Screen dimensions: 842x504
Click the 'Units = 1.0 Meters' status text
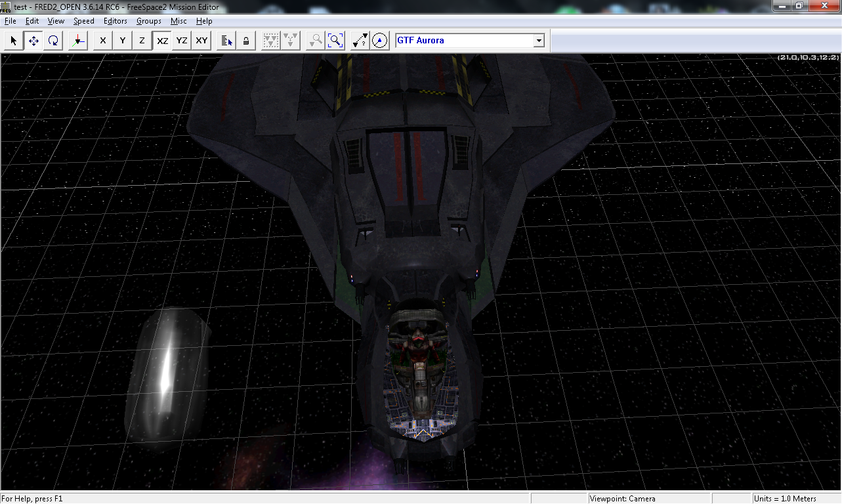(x=786, y=499)
